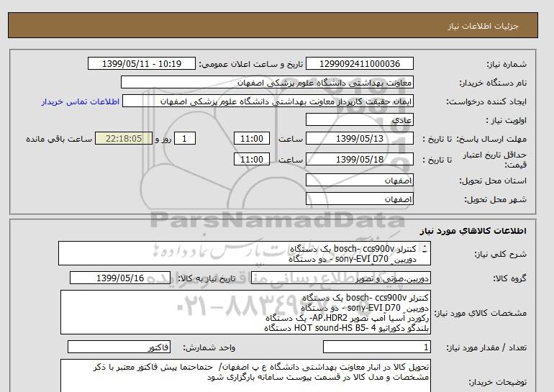Click the goods need date 1399/05/16
This screenshot has height=392, width=554.
pyautogui.click(x=120, y=278)
